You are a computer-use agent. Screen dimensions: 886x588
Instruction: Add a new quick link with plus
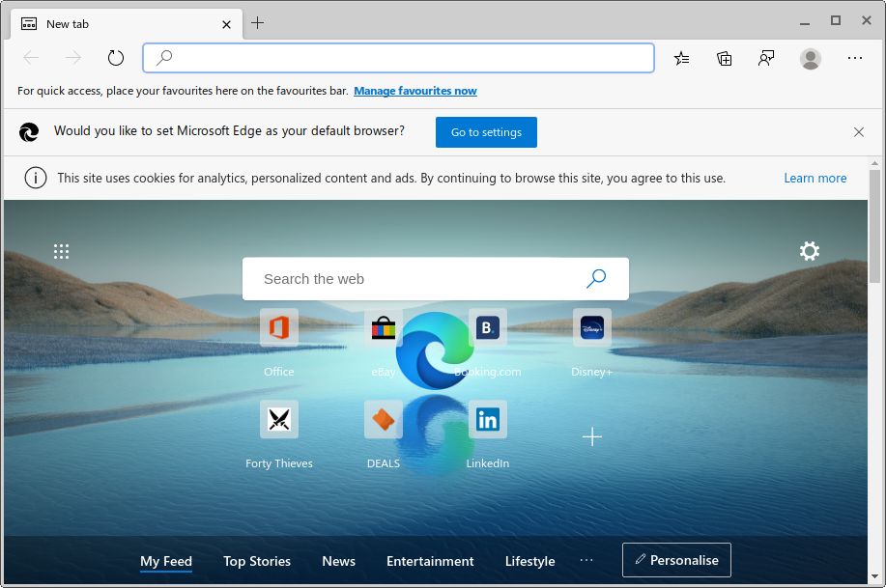591,436
